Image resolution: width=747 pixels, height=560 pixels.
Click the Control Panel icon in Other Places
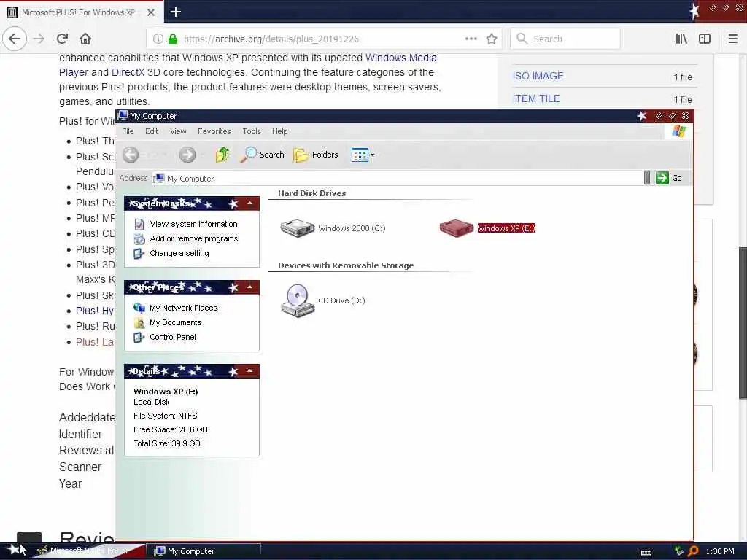pyautogui.click(x=139, y=337)
